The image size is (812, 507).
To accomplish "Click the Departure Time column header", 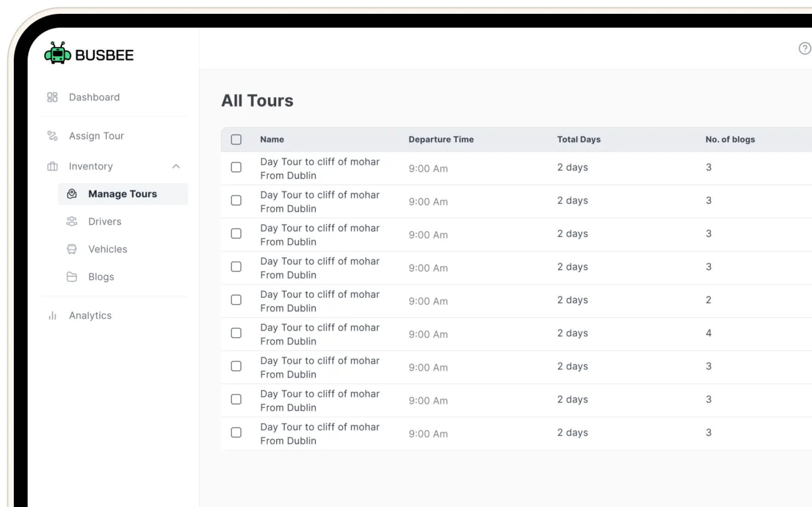I will pyautogui.click(x=441, y=140).
